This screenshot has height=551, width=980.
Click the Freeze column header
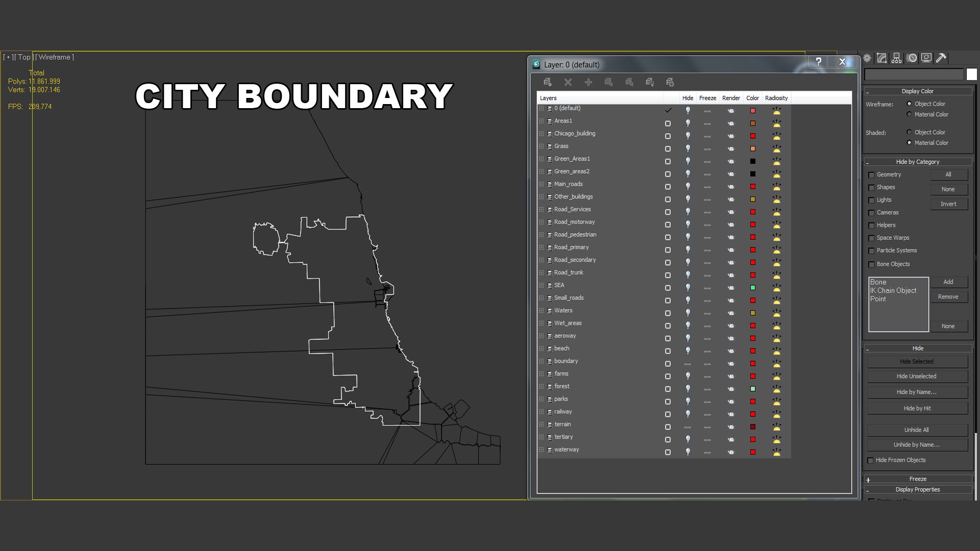pyautogui.click(x=707, y=98)
